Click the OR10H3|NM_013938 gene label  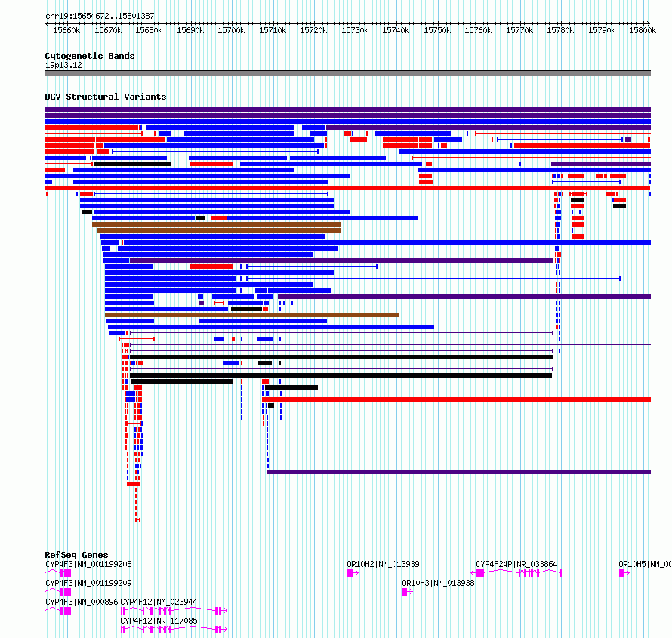click(438, 583)
